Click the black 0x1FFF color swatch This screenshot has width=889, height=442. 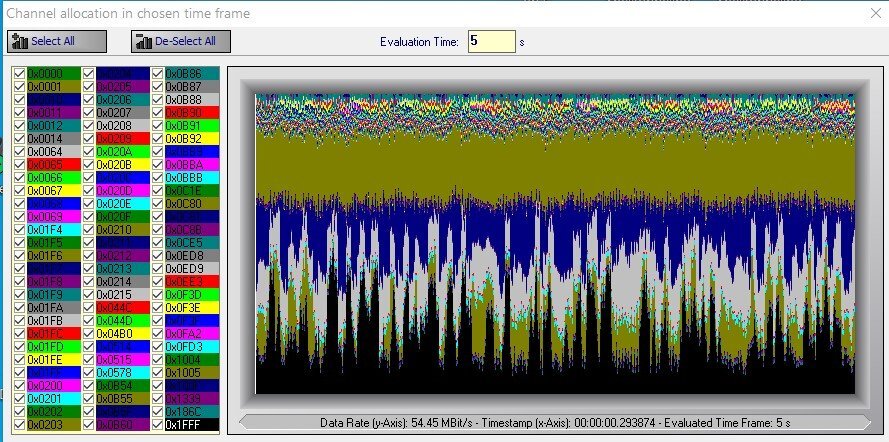[191, 425]
